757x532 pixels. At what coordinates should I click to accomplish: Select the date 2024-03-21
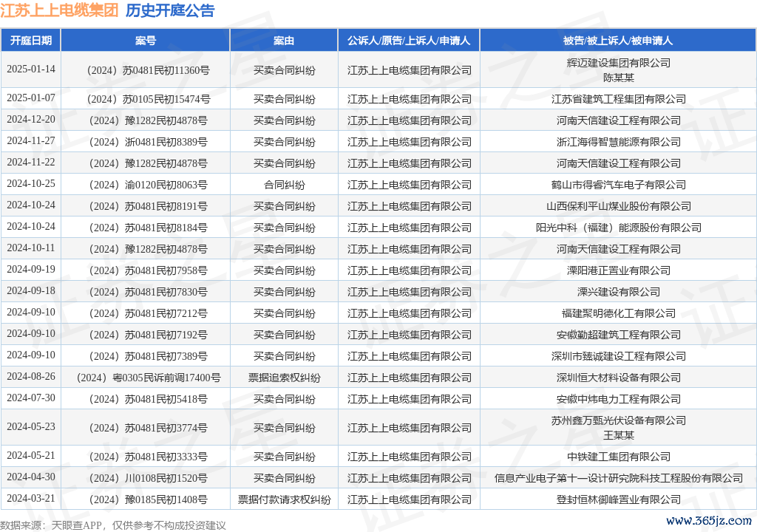click(31, 498)
